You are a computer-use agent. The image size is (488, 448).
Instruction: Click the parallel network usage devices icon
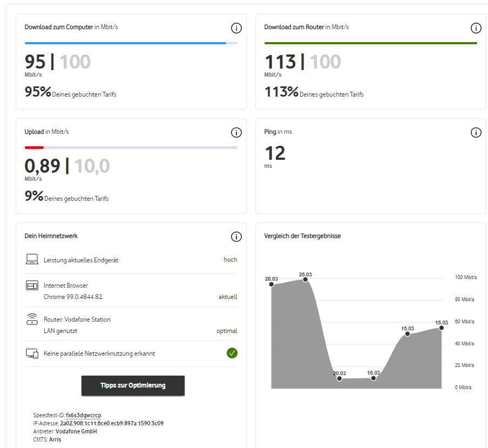pyautogui.click(x=32, y=354)
